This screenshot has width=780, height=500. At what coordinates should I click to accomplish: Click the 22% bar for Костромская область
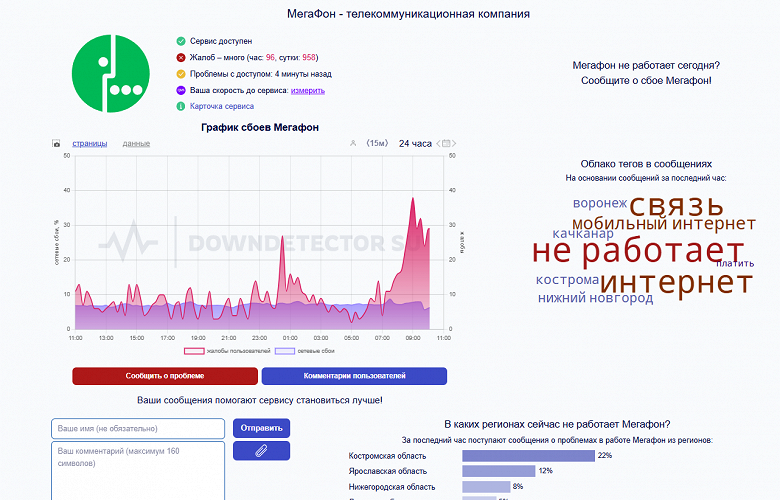pyautogui.click(x=528, y=456)
